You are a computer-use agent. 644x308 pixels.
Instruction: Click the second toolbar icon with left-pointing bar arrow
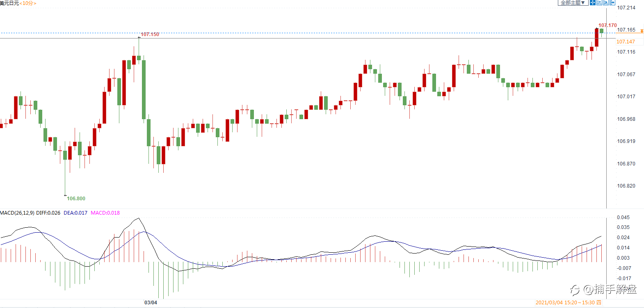pyautogui.click(x=599, y=2)
